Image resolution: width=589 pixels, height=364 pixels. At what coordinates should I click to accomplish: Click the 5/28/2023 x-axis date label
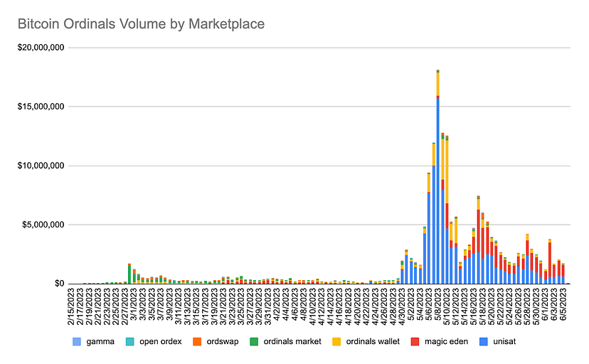point(527,306)
